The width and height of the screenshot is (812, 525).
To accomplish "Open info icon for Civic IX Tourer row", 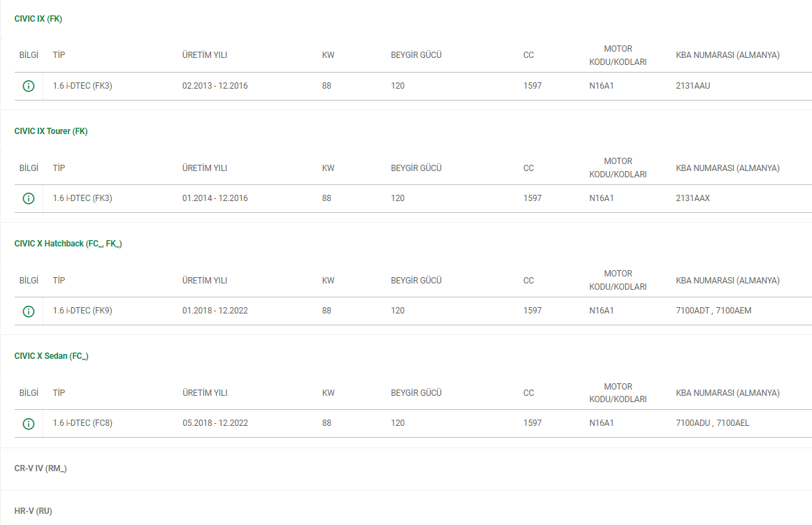I will point(29,199).
